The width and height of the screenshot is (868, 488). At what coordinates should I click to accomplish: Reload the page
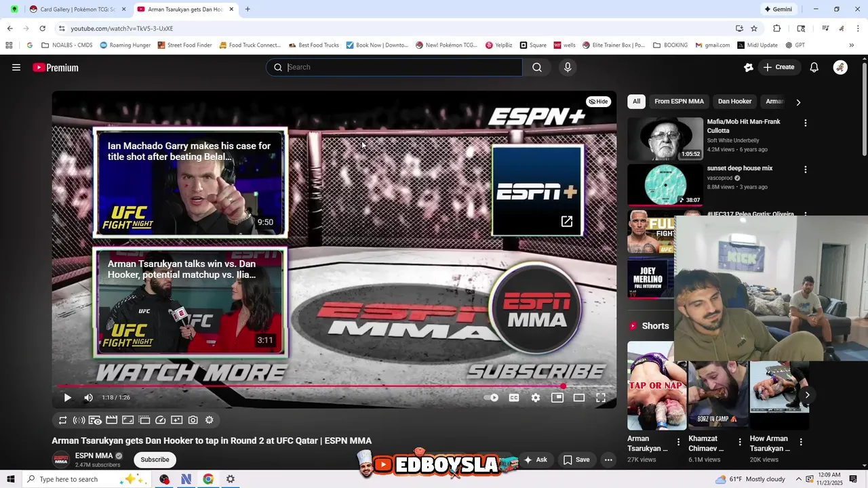(x=42, y=28)
